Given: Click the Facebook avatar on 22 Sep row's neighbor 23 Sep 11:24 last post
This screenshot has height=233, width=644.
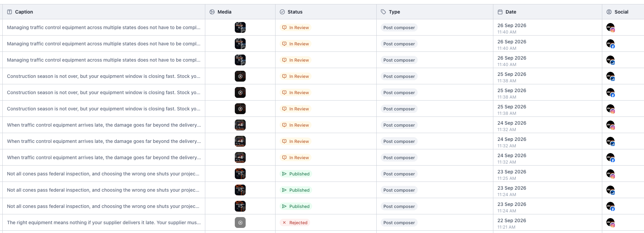Looking at the screenshot, I should (x=610, y=206).
